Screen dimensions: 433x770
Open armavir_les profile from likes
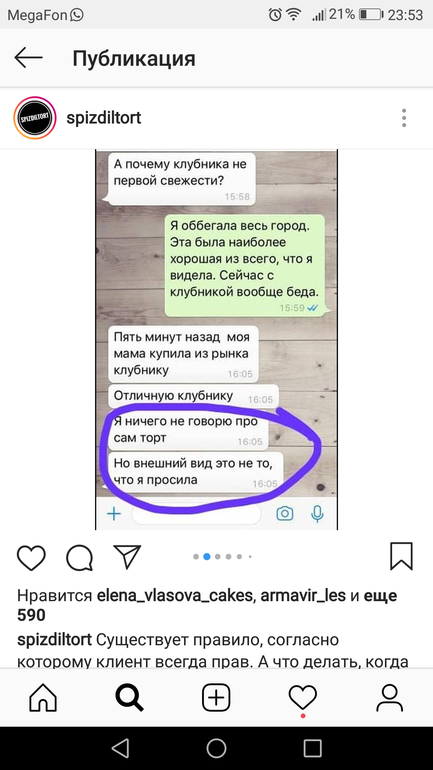303,596
